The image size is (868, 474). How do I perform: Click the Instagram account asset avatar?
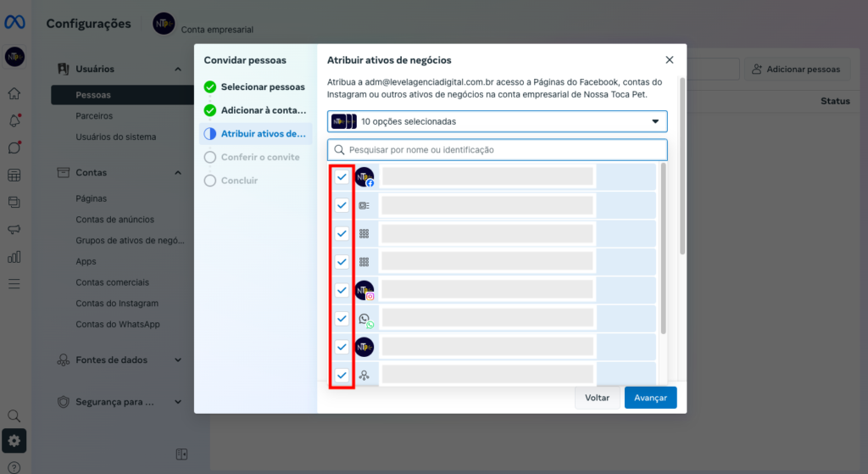point(364,290)
